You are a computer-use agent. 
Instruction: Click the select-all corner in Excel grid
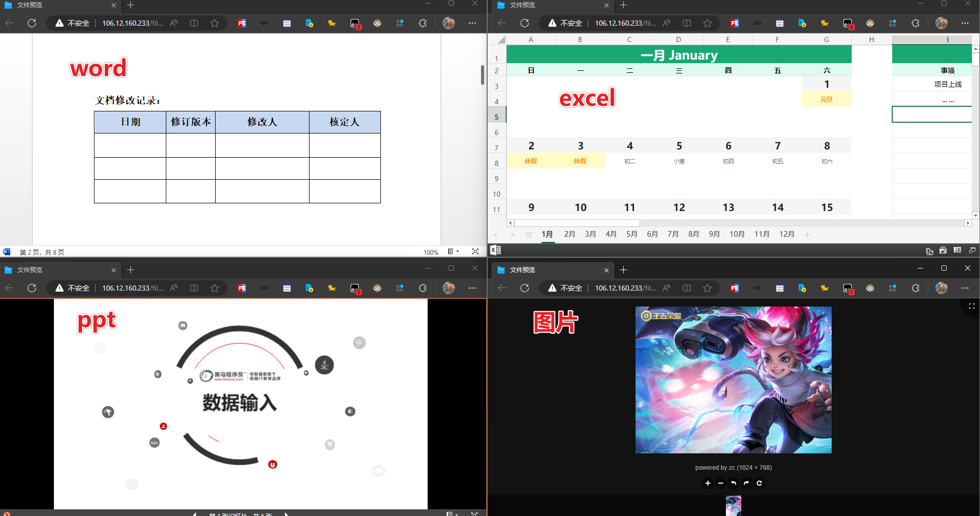pos(501,40)
